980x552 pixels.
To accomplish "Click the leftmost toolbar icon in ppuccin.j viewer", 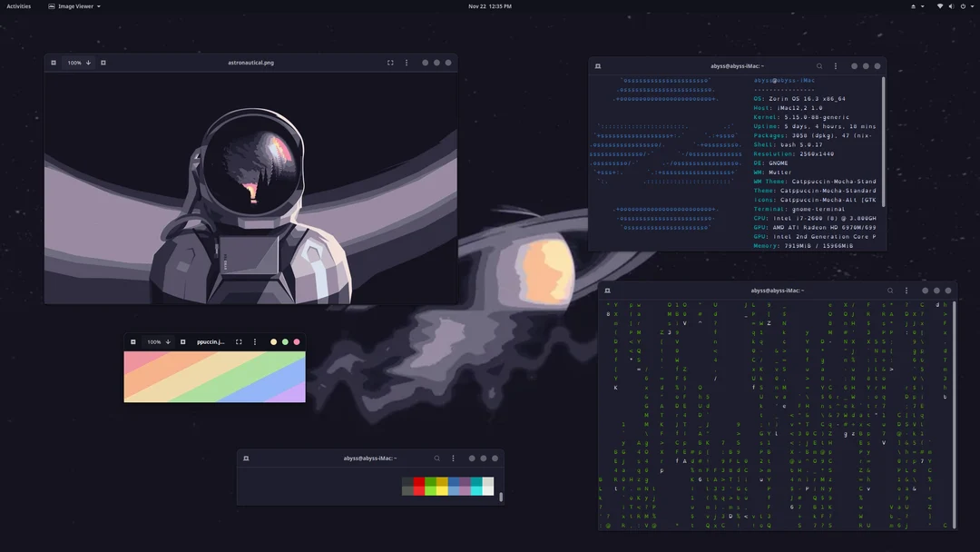I will (x=132, y=341).
